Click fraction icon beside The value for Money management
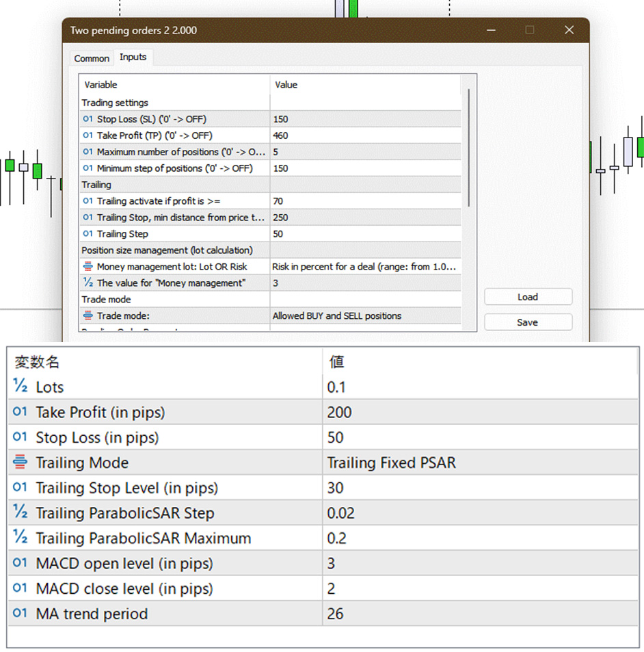This screenshot has height=652, width=644. 88,283
